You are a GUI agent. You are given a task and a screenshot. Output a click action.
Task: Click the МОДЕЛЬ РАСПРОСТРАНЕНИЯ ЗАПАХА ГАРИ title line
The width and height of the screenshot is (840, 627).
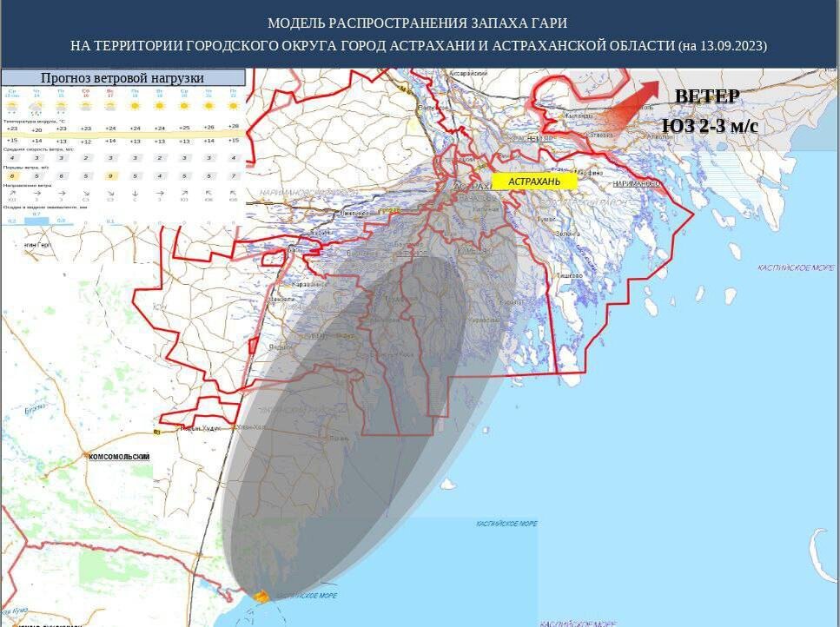point(417,23)
